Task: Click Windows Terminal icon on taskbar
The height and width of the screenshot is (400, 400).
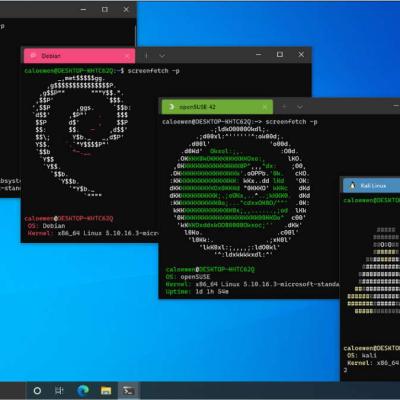Action: (x=129, y=390)
